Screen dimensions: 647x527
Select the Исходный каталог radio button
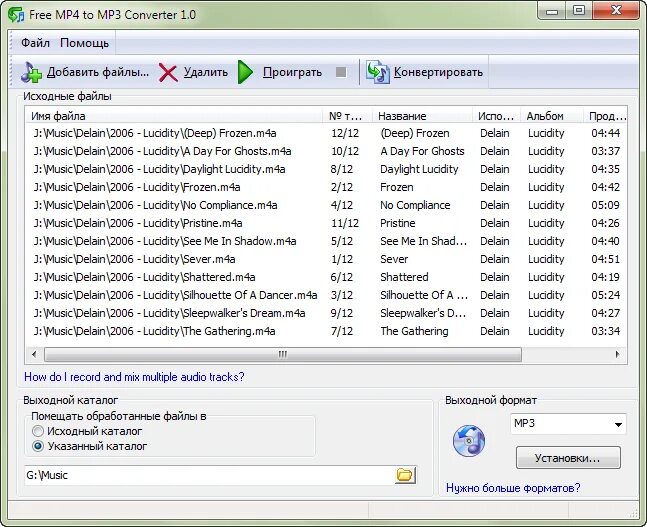point(38,431)
